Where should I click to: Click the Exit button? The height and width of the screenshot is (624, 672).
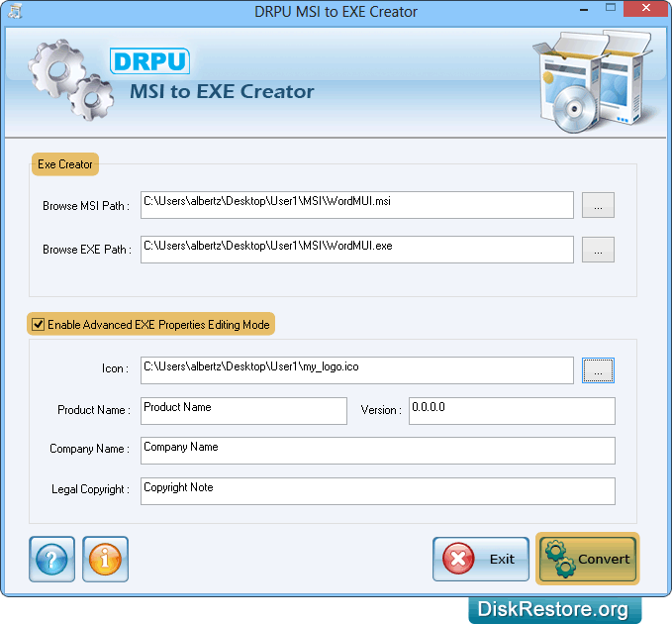(x=481, y=559)
